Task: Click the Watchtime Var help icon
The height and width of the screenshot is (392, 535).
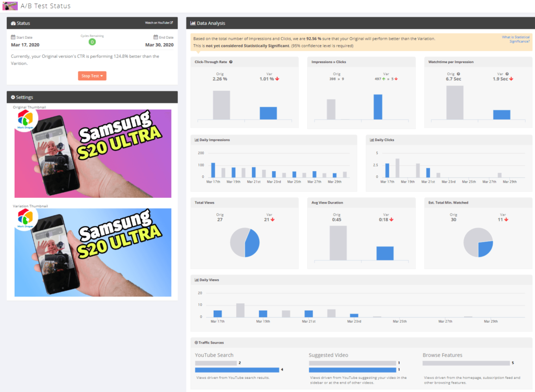Action: (507, 74)
